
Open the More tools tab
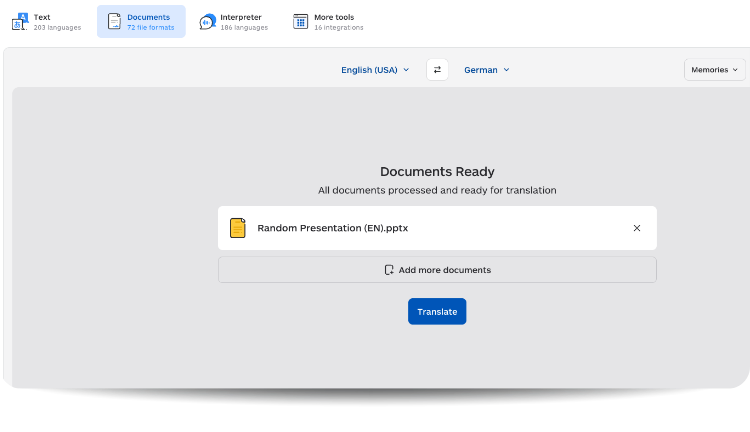(328, 22)
